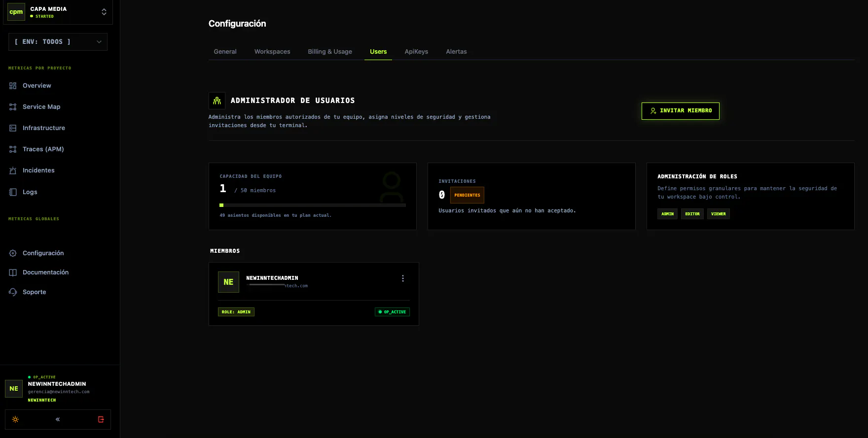Open Logs page

point(30,192)
